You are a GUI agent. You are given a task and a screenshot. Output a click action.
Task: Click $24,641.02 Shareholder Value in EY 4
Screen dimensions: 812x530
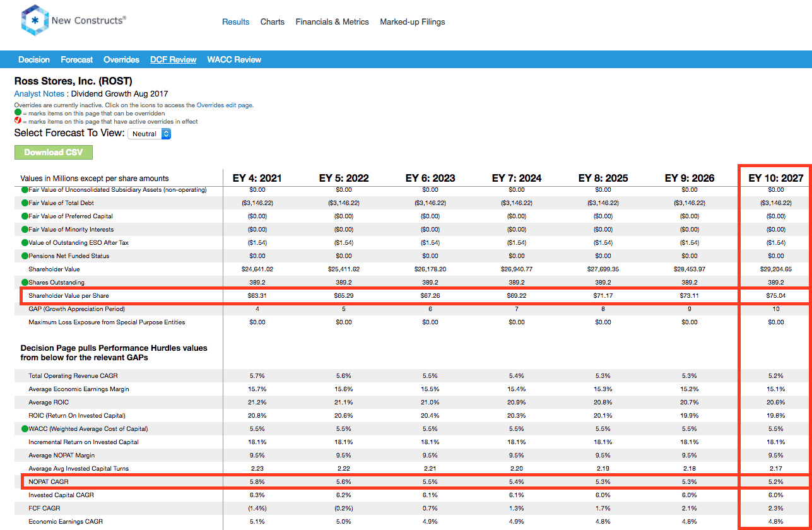coord(257,269)
